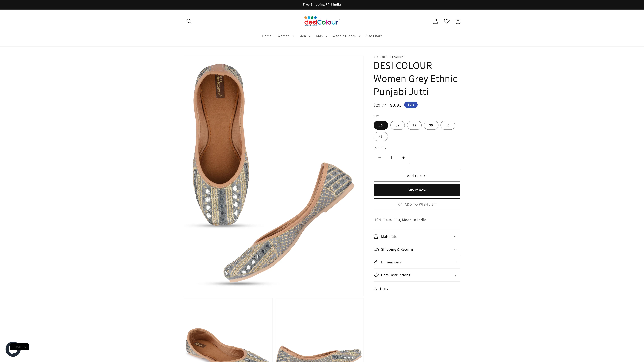The width and height of the screenshot is (644, 362).
Task: Open the wishlist heart icon in header
Action: click(x=447, y=21)
